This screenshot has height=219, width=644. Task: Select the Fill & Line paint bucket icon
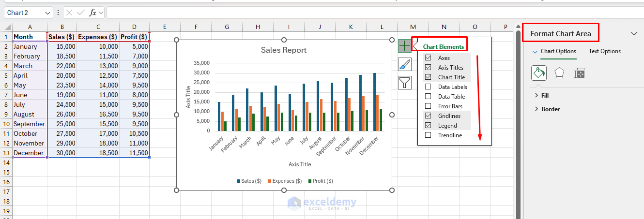tap(539, 73)
